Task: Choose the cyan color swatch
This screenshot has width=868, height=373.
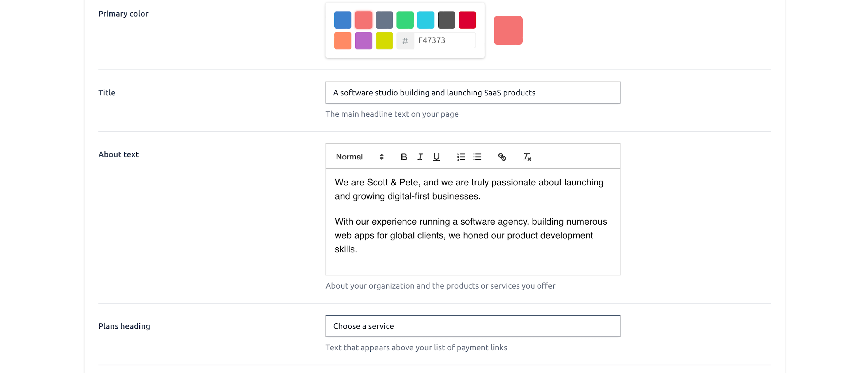Action: (x=426, y=20)
